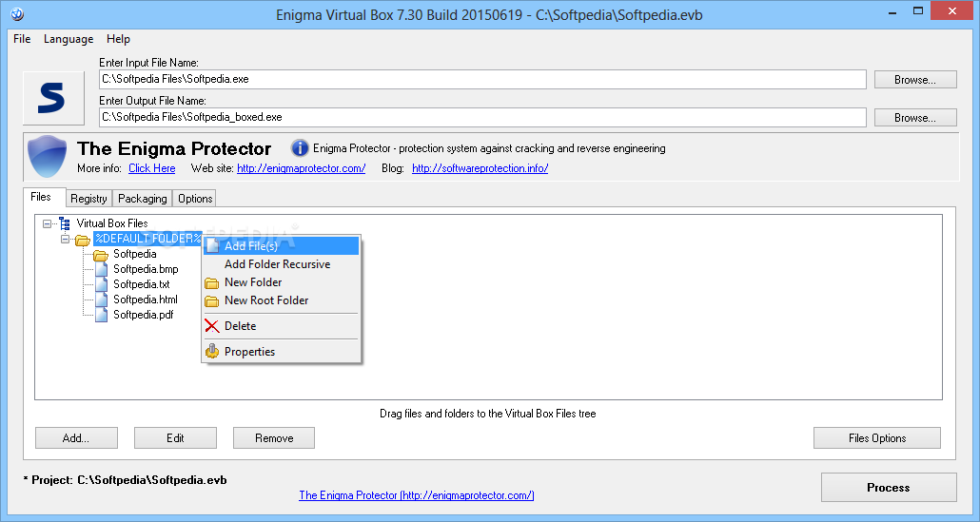Viewport: 980px width, 522px height.
Task: Click the Add File(s) page icon in the context menu
Action: pyautogui.click(x=212, y=246)
